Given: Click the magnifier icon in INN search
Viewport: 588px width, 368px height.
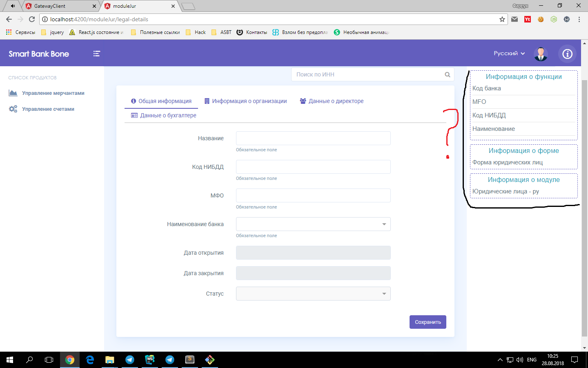Looking at the screenshot, I should tap(448, 74).
